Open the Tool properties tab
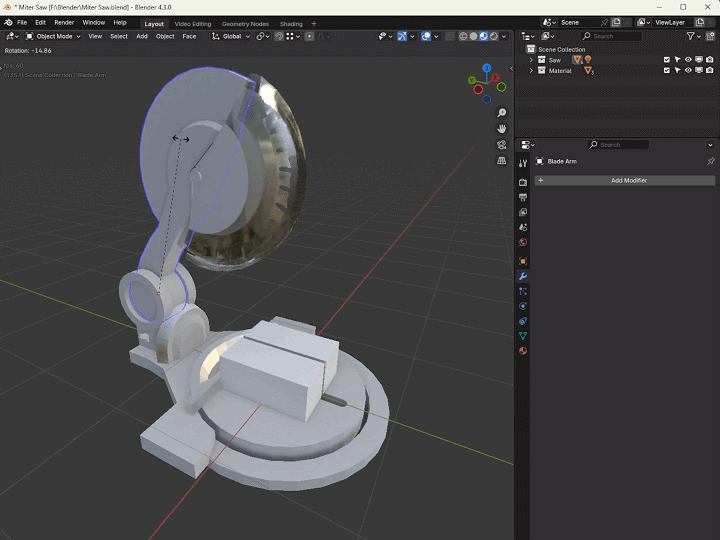The height and width of the screenshot is (540, 720). tap(523, 163)
